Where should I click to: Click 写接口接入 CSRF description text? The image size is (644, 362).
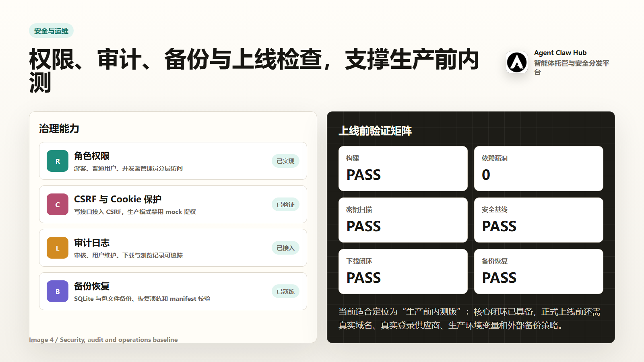(135, 212)
